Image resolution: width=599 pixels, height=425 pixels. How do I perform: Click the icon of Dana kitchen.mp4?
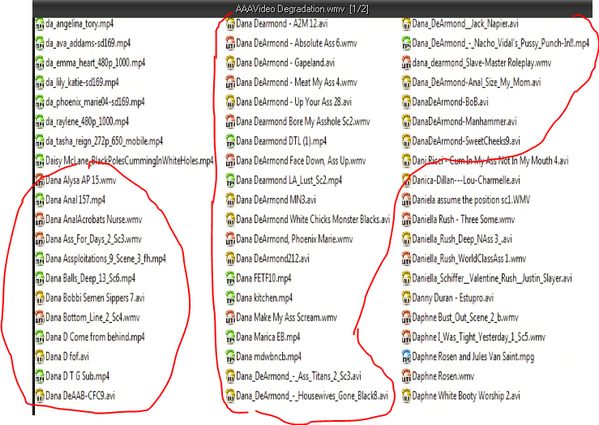point(230,298)
